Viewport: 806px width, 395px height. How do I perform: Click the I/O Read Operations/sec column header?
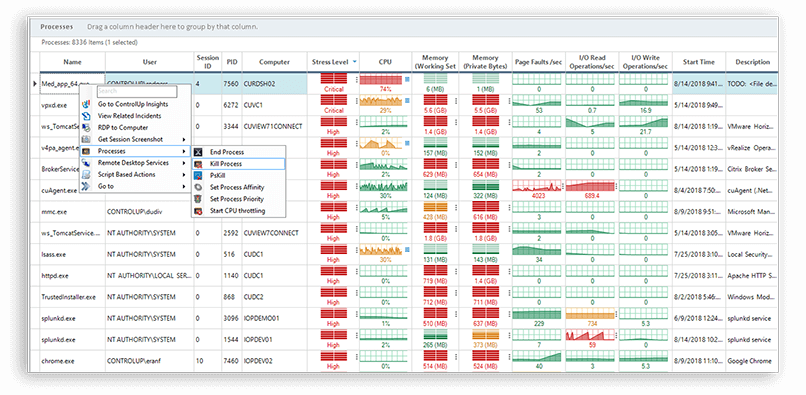pyautogui.click(x=592, y=62)
